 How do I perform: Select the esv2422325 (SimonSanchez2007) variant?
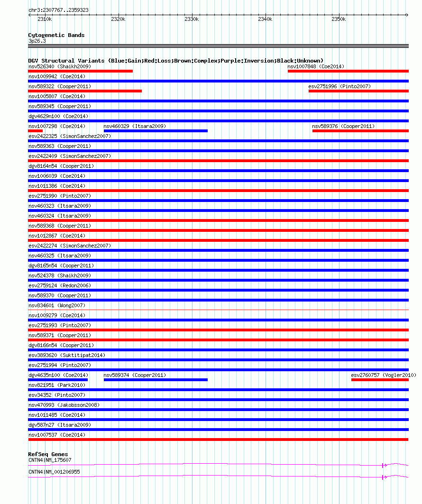70,136
